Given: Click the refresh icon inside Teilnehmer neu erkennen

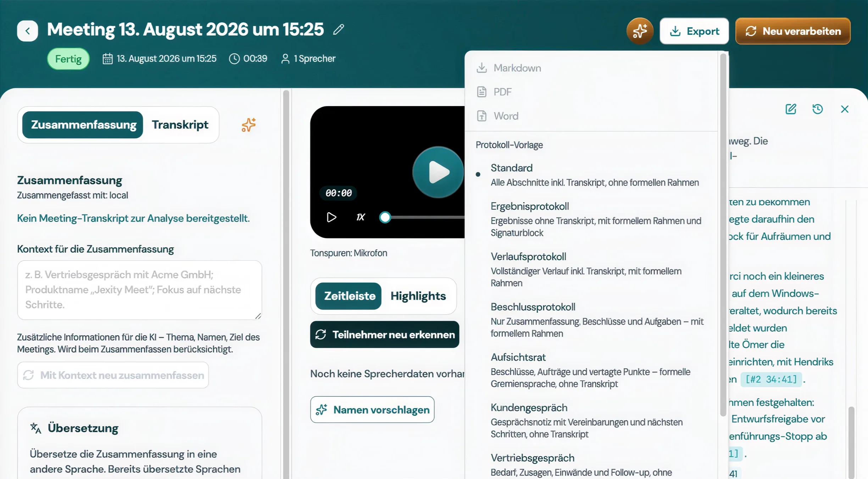Looking at the screenshot, I should (321, 335).
